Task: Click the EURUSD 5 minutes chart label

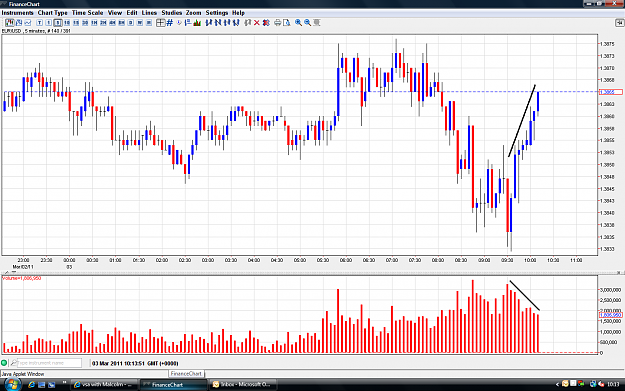Action: point(36,31)
